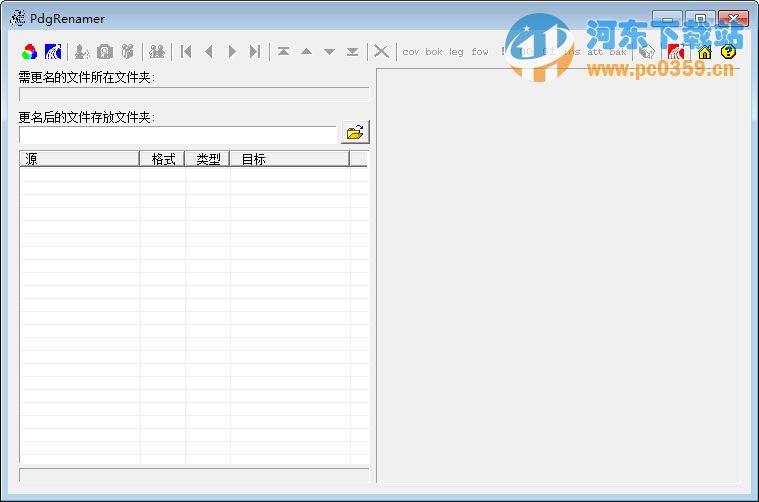The height and width of the screenshot is (502, 759).
Task: Click the '目标' column header
Action: 289,159
